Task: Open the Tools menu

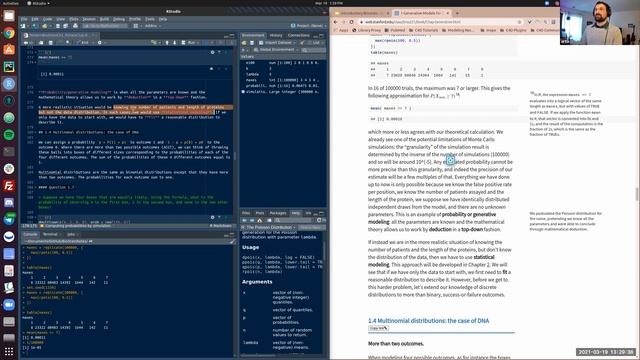Action: tap(150, 19)
